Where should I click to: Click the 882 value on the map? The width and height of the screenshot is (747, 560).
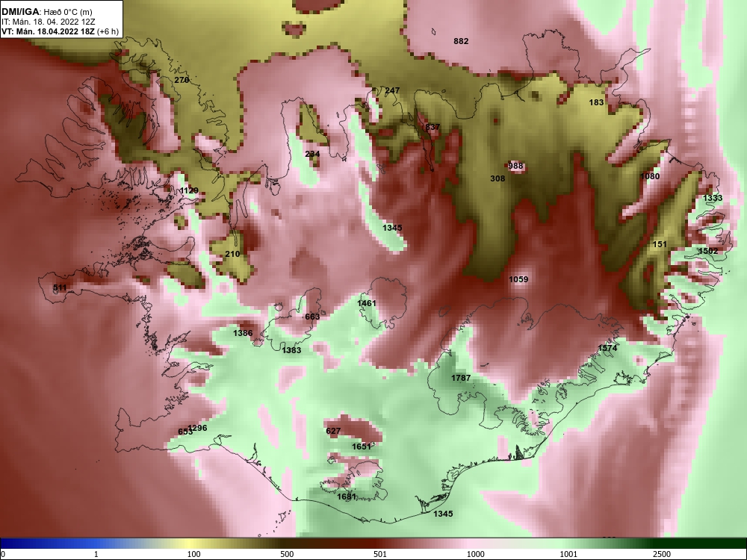tap(461, 41)
